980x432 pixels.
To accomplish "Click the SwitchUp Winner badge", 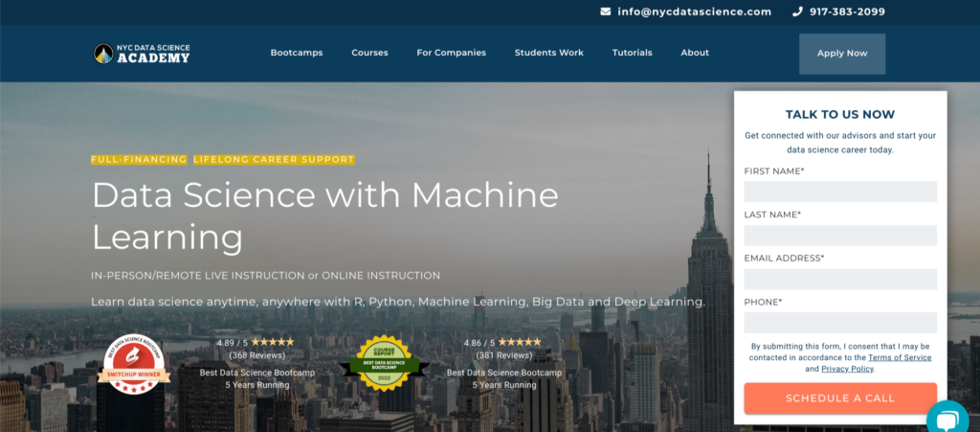I will [x=134, y=364].
